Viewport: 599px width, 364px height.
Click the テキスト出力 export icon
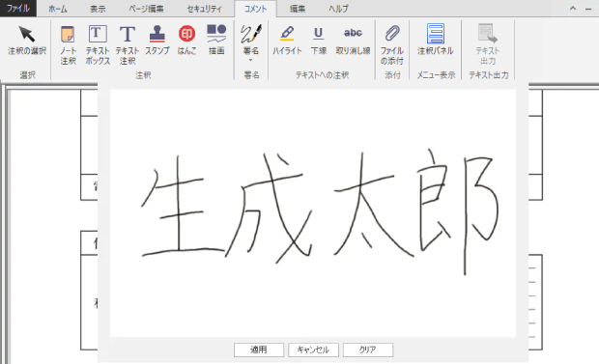[x=488, y=34]
